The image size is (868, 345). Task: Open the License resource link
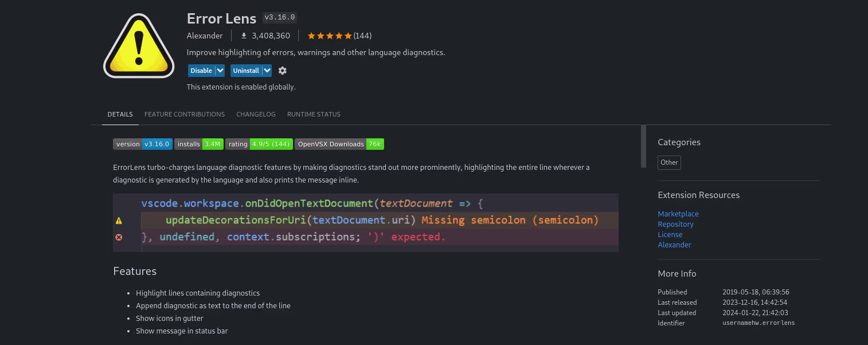670,234
